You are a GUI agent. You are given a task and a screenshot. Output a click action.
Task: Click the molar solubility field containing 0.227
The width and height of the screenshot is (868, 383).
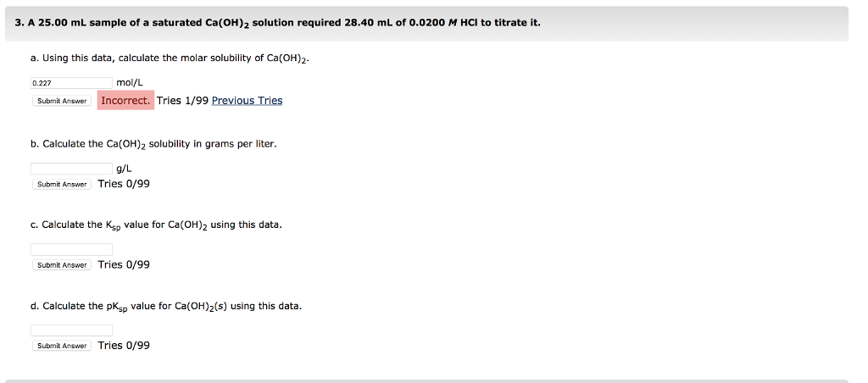[x=71, y=83]
